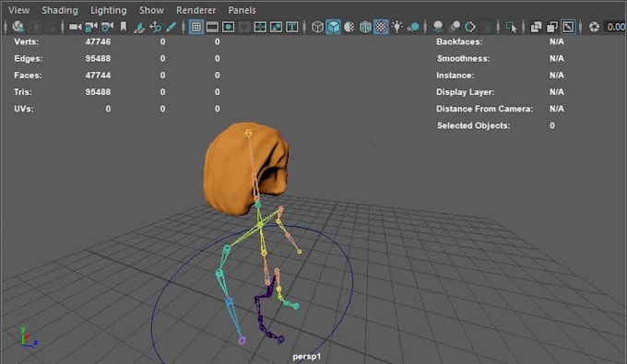This screenshot has height=364, width=627.
Task: Click the persp1 camera name label
Action: 307,357
